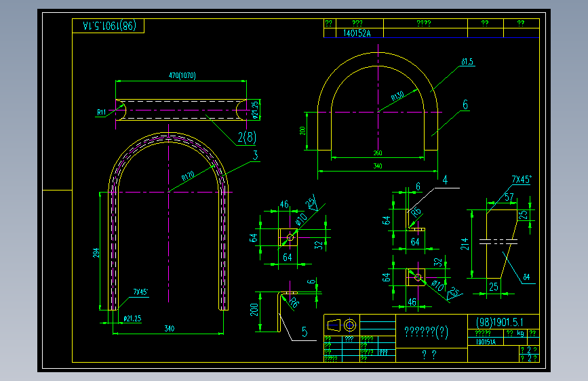588x381 pixels.
Task: Select the mirrored "(98)1901.5.1A" corner label
Action: tap(109, 26)
